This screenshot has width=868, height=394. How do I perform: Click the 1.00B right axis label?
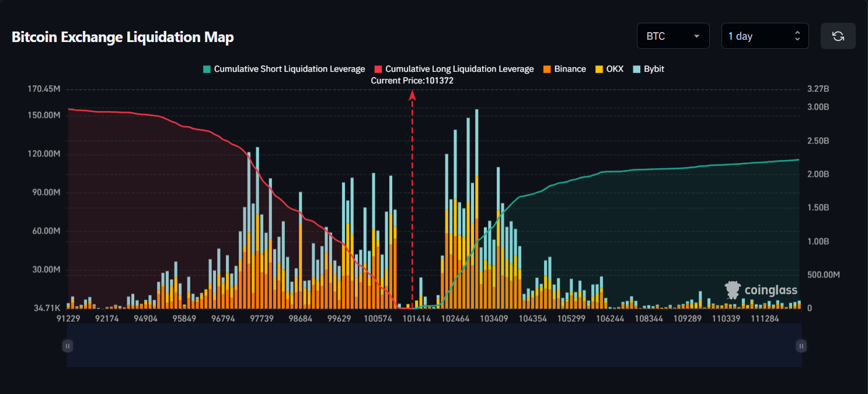[818, 242]
